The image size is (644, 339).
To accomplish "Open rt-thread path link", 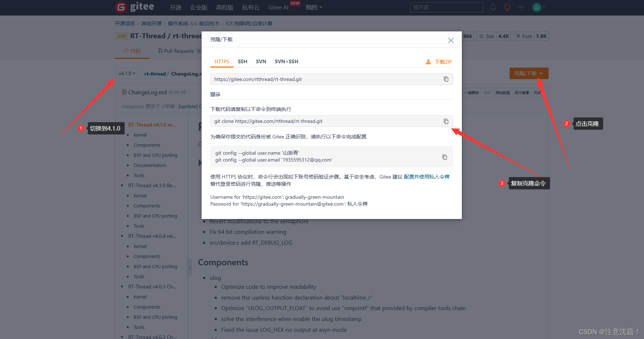I will tap(155, 74).
